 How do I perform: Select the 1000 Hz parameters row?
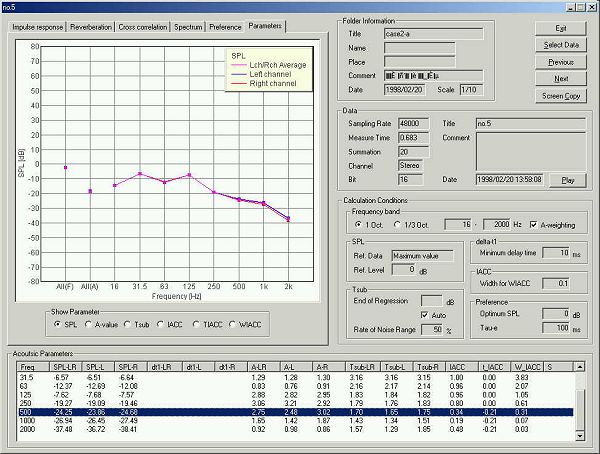(296, 420)
